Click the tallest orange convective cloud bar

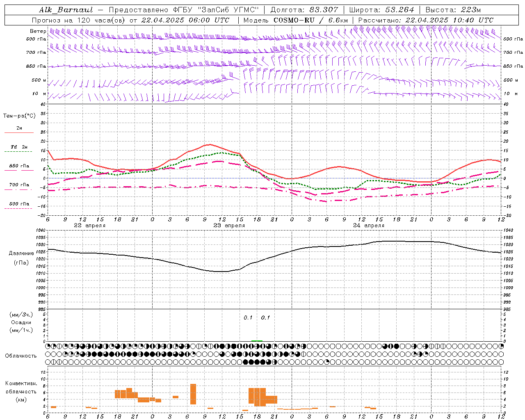[193, 394]
